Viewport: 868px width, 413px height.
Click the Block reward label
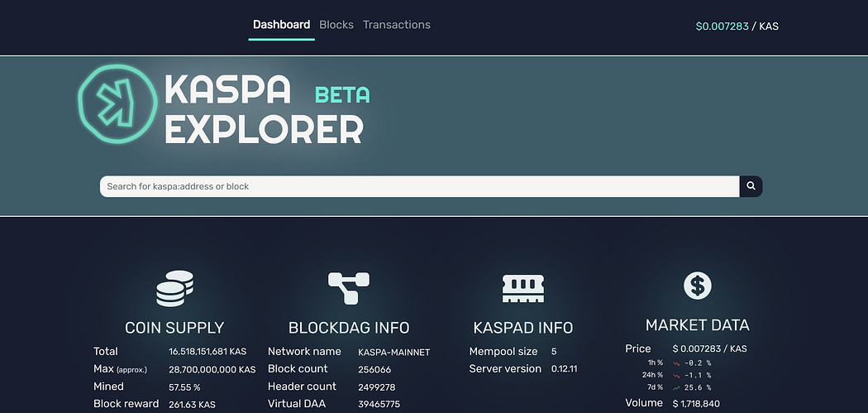pos(126,404)
